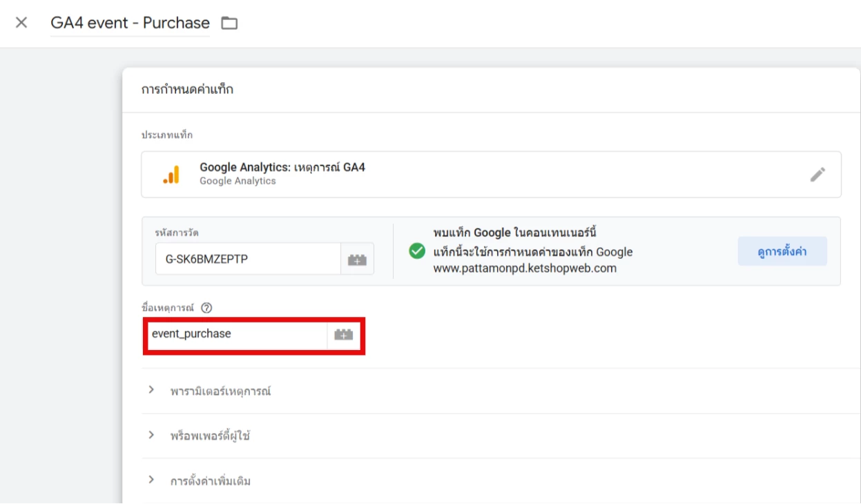Image resolution: width=861 pixels, height=504 pixels.
Task: Click the green checkmark Google tag status icon
Action: 417,251
